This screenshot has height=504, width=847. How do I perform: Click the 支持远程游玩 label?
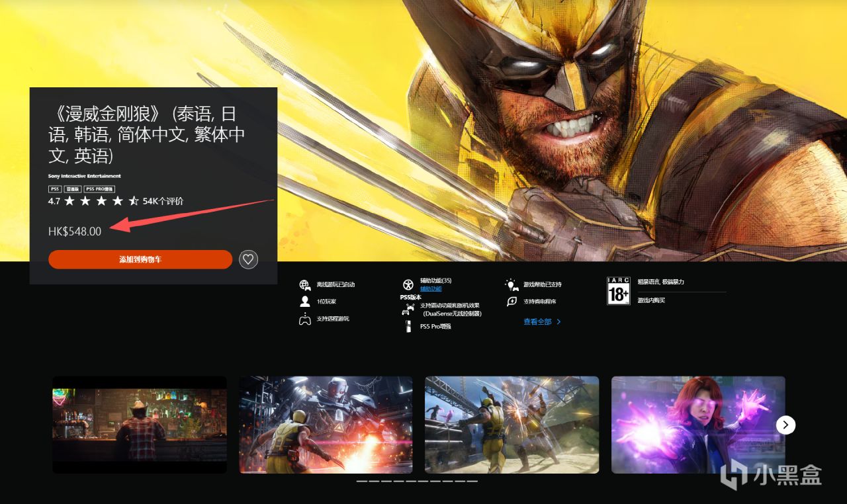coord(333,319)
